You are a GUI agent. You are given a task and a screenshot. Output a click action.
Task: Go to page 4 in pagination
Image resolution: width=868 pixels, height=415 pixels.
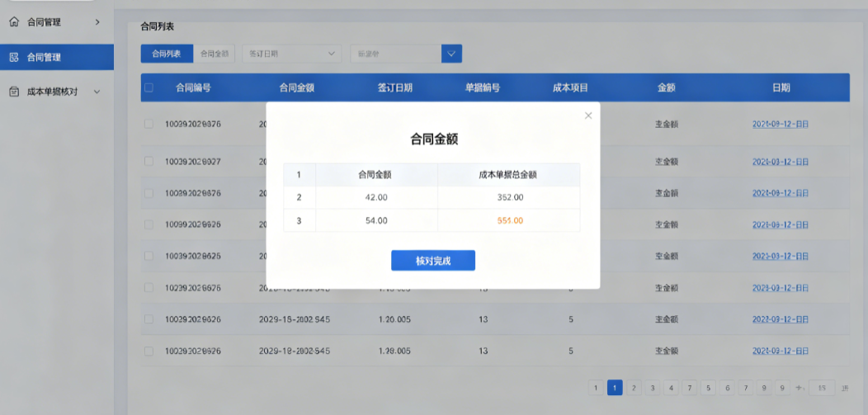click(671, 388)
